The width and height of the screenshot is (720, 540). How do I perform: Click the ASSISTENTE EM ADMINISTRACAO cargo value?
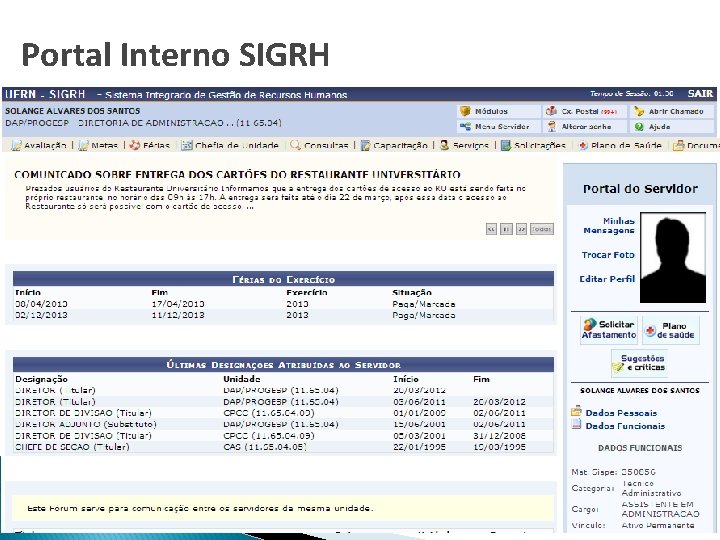point(660,509)
